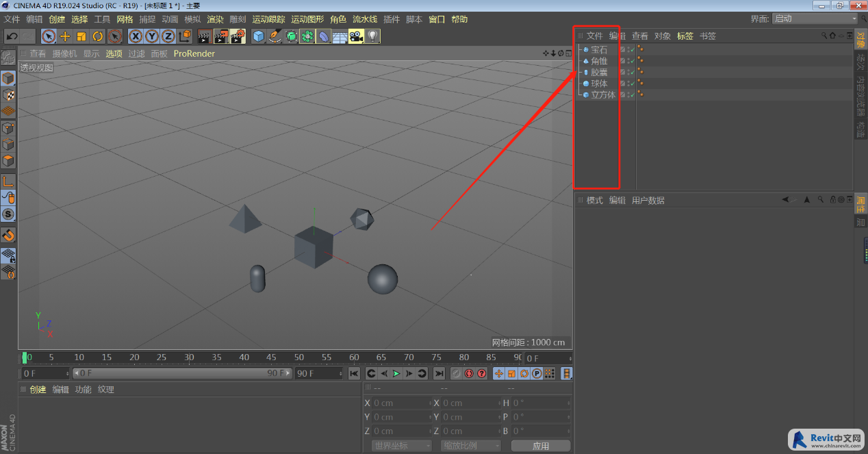Select the 胶囊 object
This screenshot has width=868, height=454.
pyautogui.click(x=599, y=72)
